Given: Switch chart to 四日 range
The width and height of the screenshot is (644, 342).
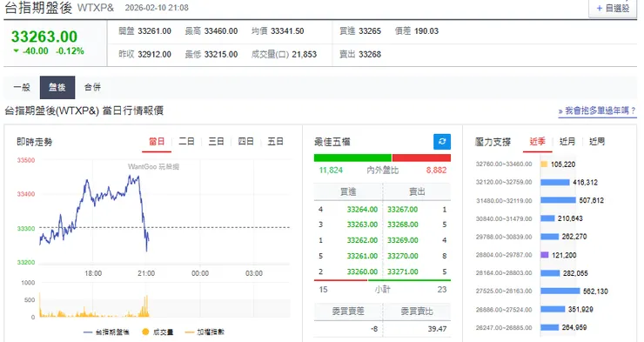Looking at the screenshot, I should pos(245,142).
